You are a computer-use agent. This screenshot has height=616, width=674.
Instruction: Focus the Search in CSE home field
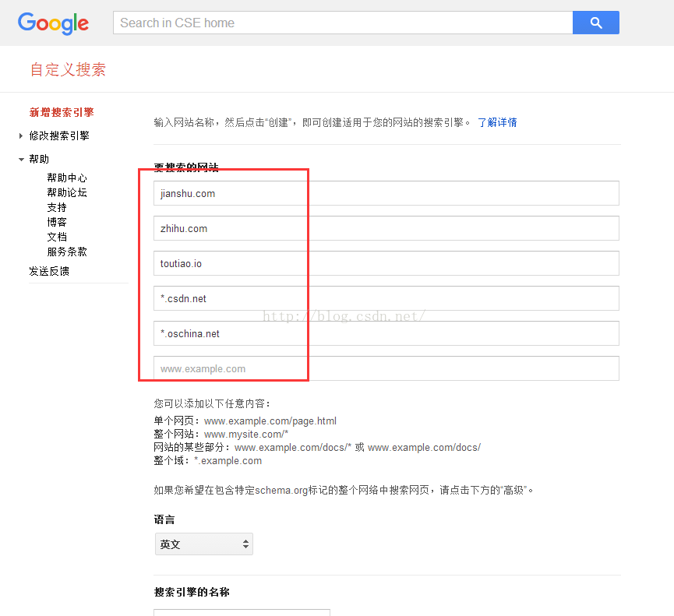tap(343, 23)
